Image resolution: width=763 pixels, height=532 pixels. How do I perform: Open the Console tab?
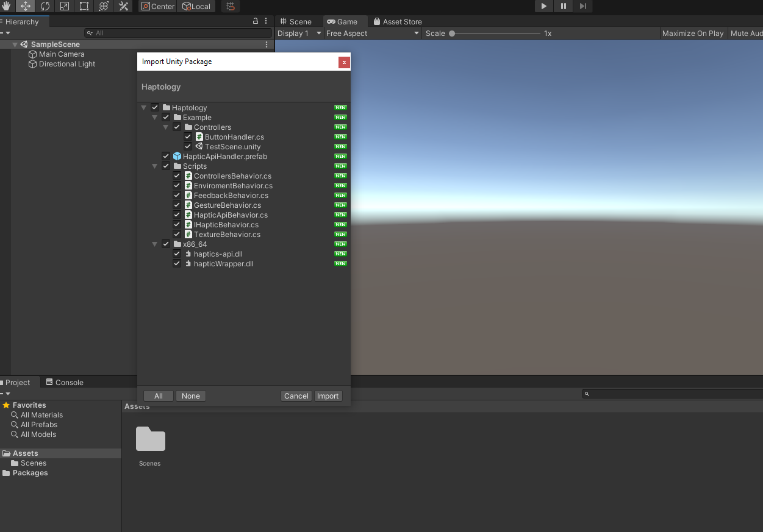pyautogui.click(x=65, y=383)
